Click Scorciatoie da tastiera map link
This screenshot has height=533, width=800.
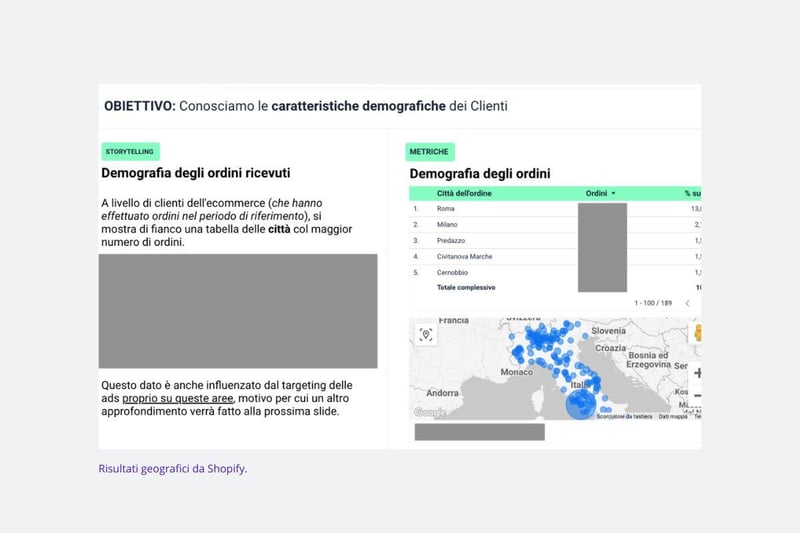click(x=624, y=417)
